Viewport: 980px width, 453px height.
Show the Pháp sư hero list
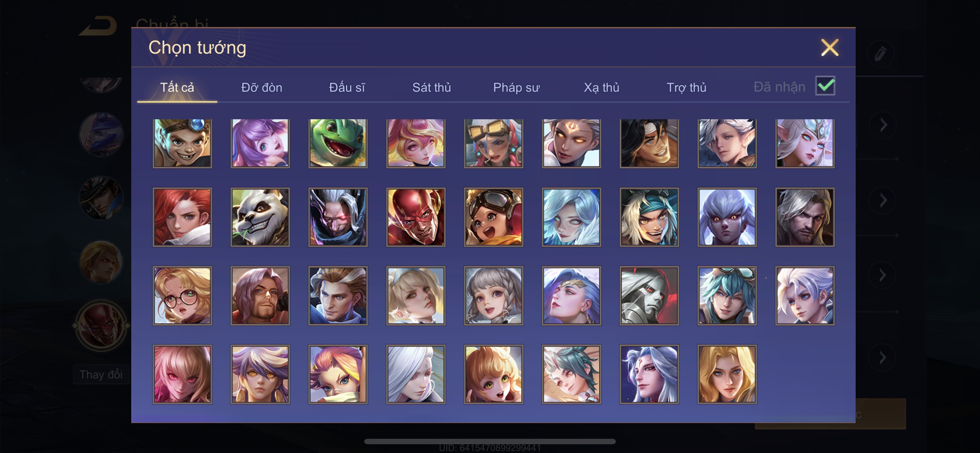(x=516, y=88)
